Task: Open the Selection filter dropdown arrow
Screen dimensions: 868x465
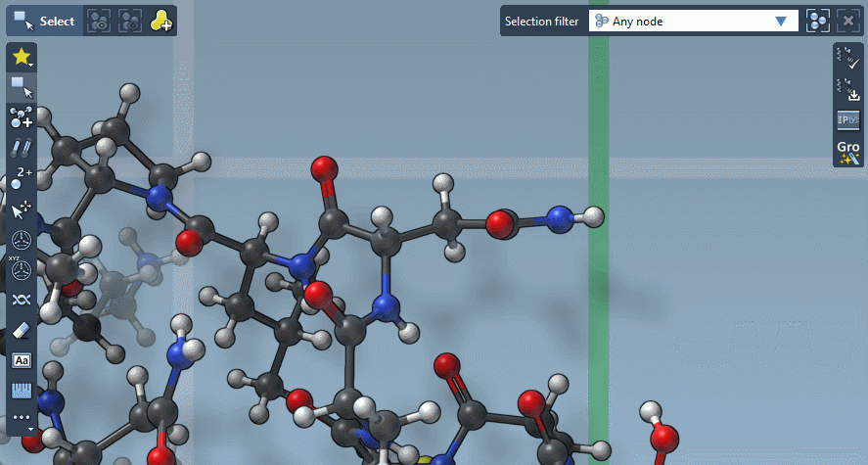Action: (x=781, y=21)
